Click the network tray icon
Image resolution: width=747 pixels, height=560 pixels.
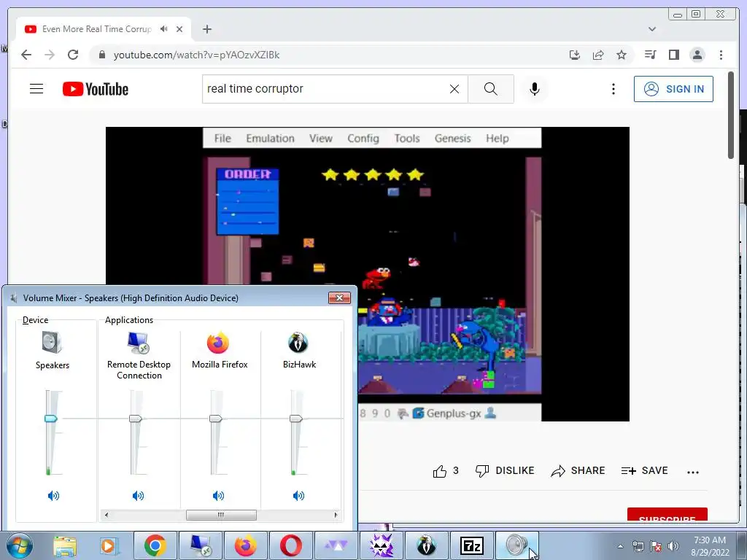click(638, 546)
